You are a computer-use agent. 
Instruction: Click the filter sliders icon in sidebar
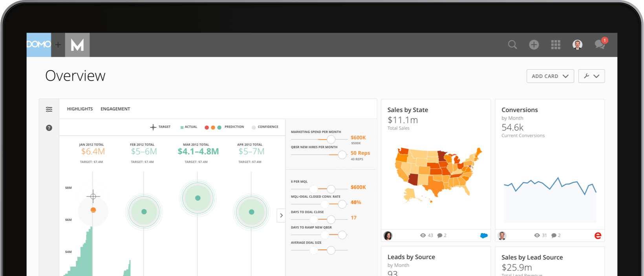[x=49, y=109]
